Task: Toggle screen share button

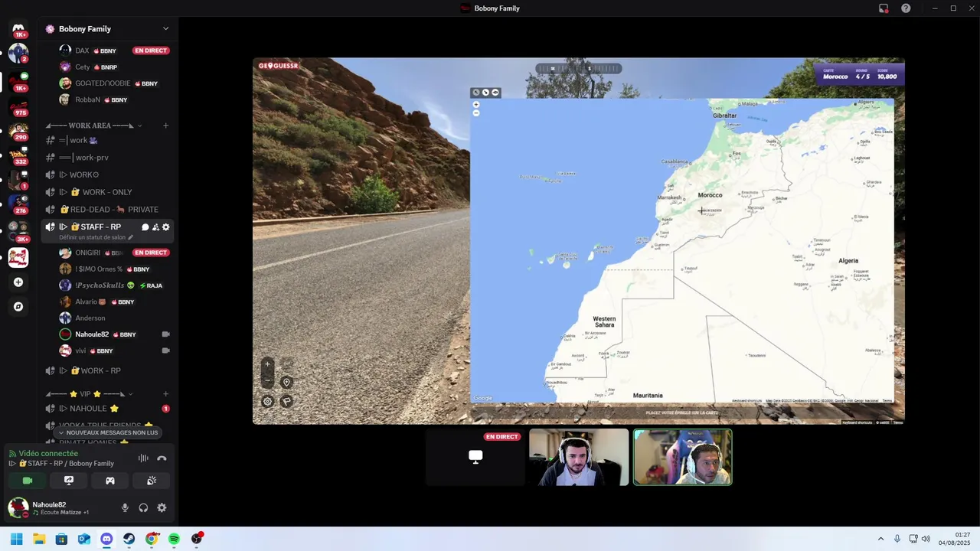Action: 69,481
